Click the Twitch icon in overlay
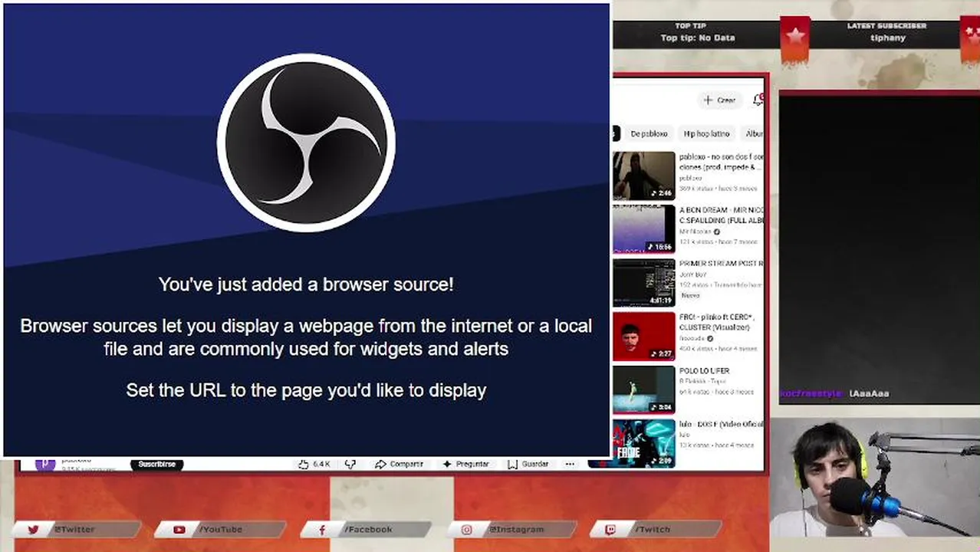980x552 pixels. coord(611,529)
